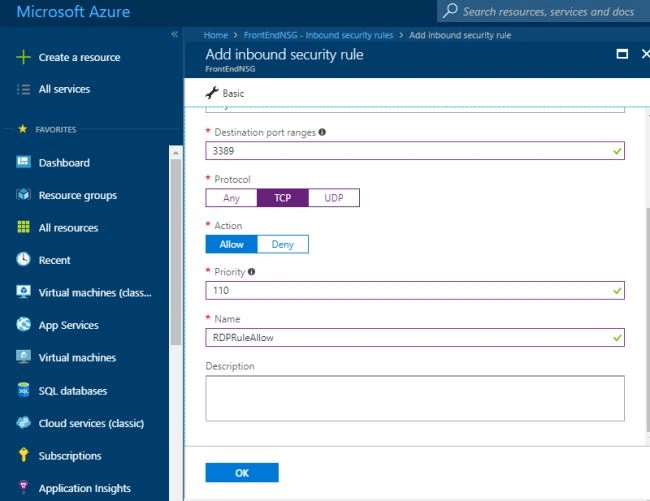Click the Name input field
The image size is (650, 501).
coord(415,337)
